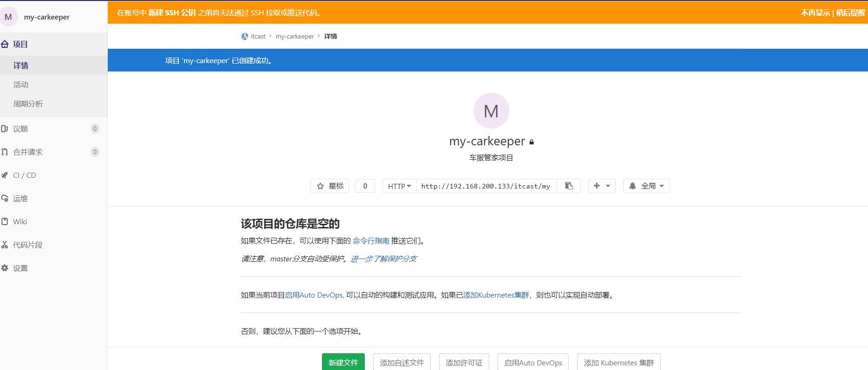Click the Wiki book icon
The image size is (868, 370).
5,221
